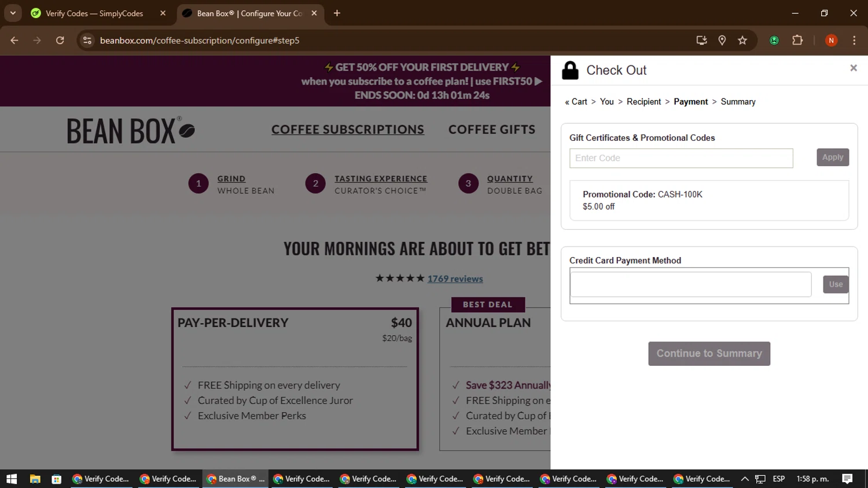868x488 pixels.
Task: Reload the Bean Box page
Action: click(60, 41)
